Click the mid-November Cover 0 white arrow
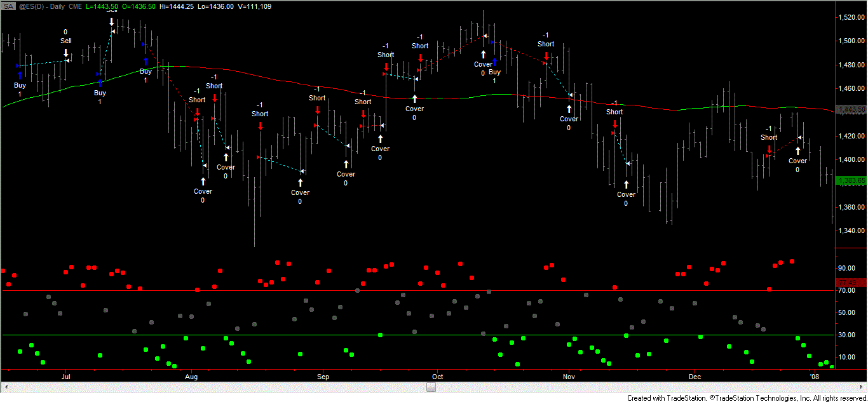Viewport: 868px width, 402px height. (626, 184)
